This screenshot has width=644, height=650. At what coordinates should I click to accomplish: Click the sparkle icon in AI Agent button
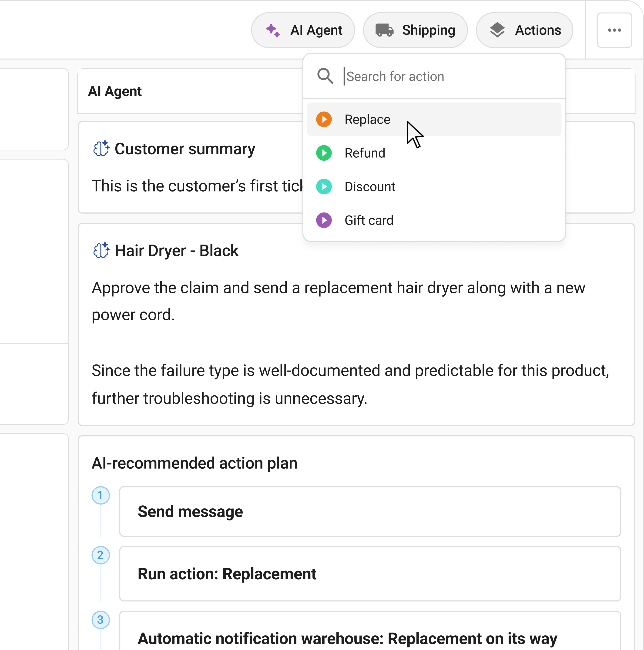click(x=273, y=30)
